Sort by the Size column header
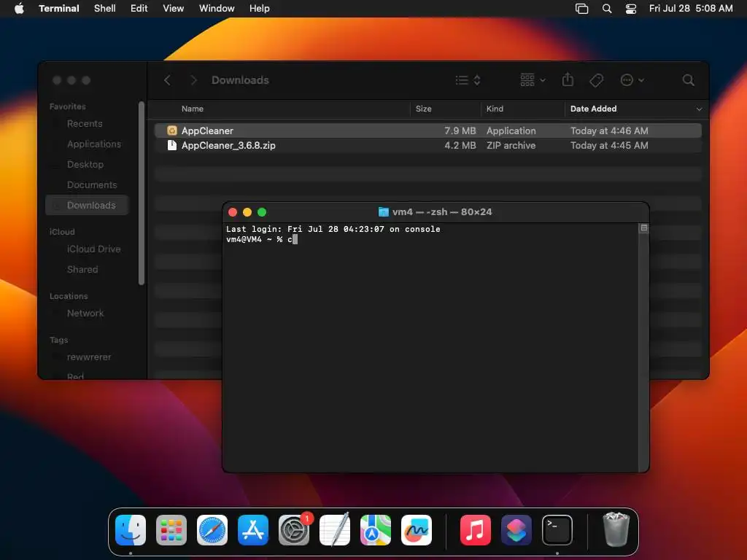This screenshot has height=560, width=747. [x=424, y=109]
